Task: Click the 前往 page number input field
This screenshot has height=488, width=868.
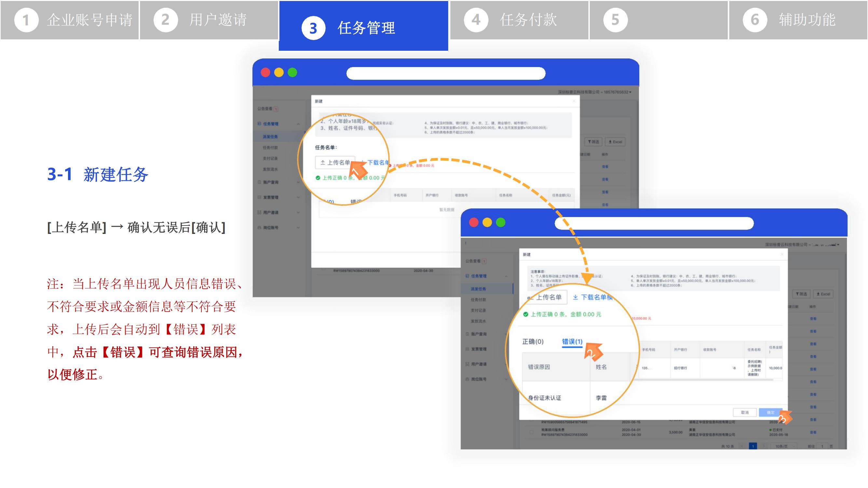Action: [822, 446]
